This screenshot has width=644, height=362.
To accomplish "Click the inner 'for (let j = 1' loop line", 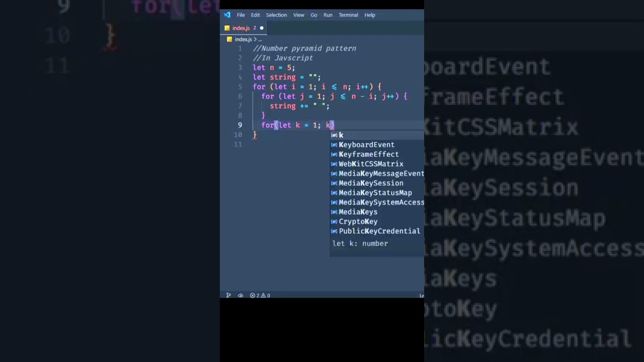I will pos(335,97).
